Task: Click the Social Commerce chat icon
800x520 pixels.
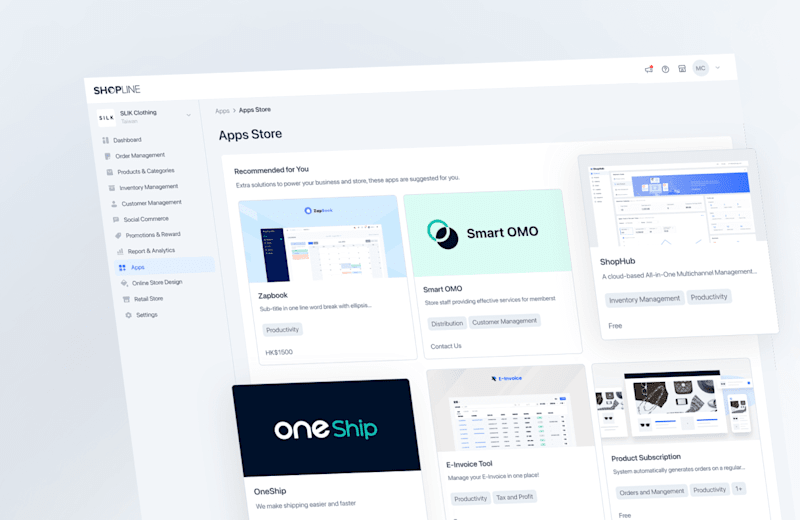Action: 116,220
